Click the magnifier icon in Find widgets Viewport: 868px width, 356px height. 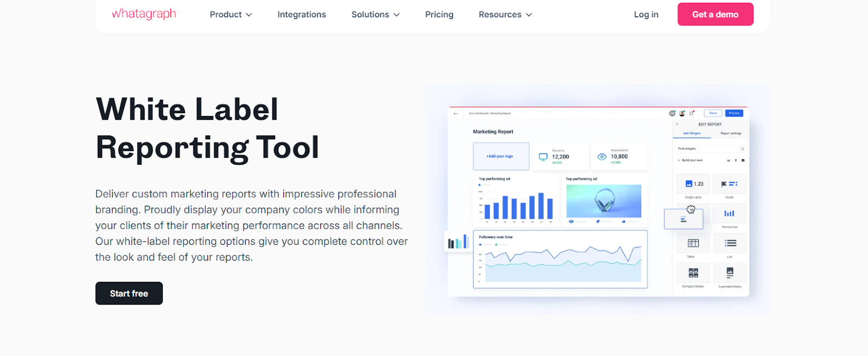tap(743, 148)
